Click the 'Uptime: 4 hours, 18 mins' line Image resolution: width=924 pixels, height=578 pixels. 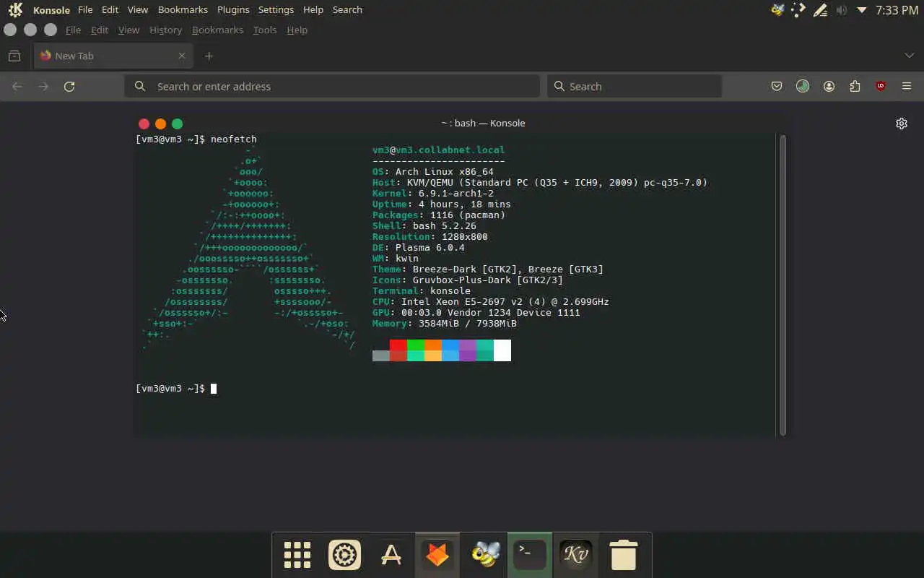pyautogui.click(x=442, y=204)
